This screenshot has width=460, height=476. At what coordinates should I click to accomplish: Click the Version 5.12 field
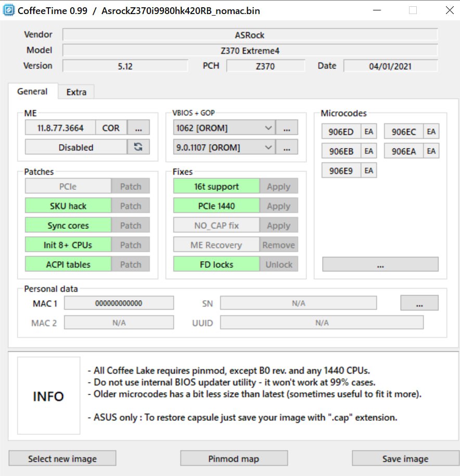tap(125, 66)
